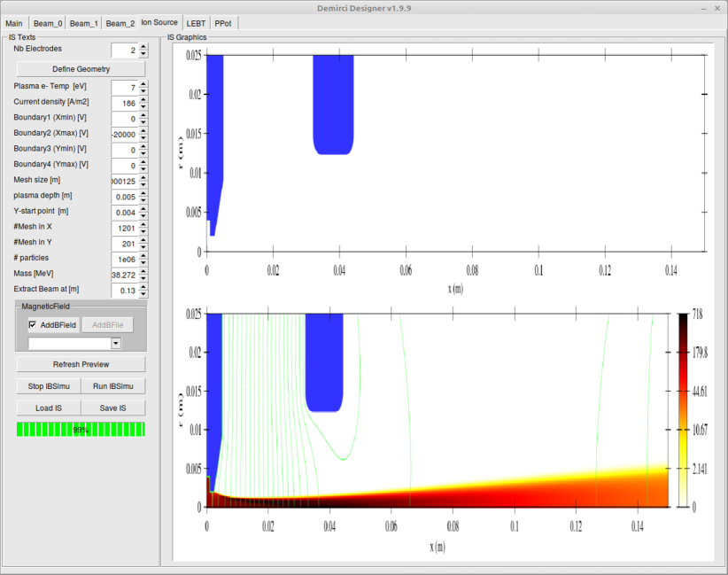This screenshot has width=728, height=575.
Task: Click the Boundary1 (Xmin) field
Action: (124, 119)
